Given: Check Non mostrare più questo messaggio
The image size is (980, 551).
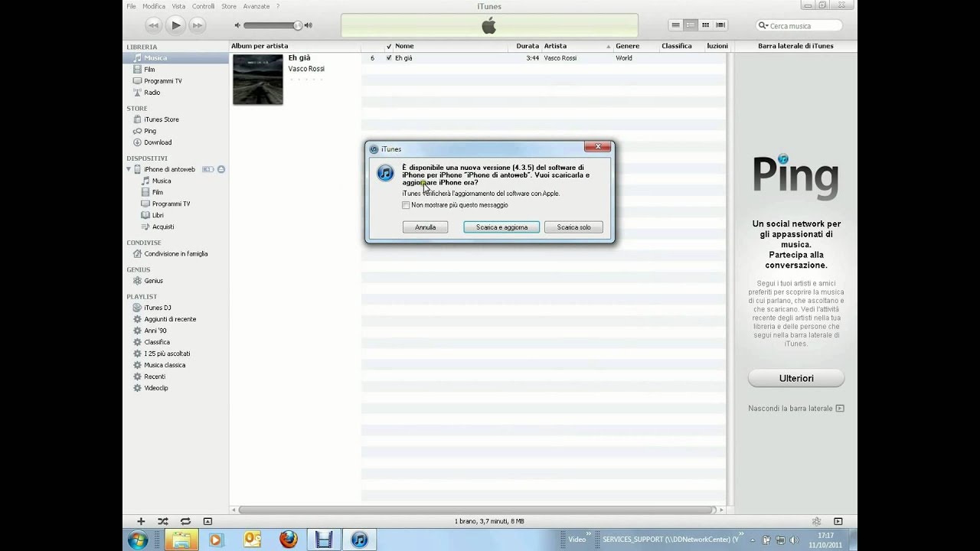Looking at the screenshot, I should click(x=406, y=205).
